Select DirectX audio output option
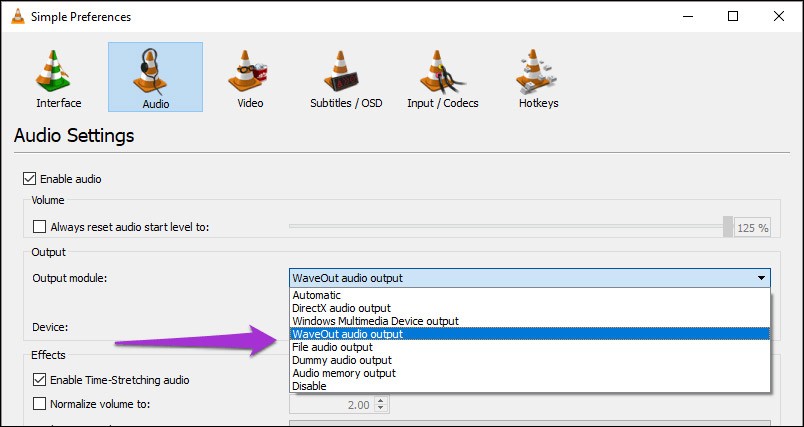Screen dimensions: 804x427 (x=341, y=308)
